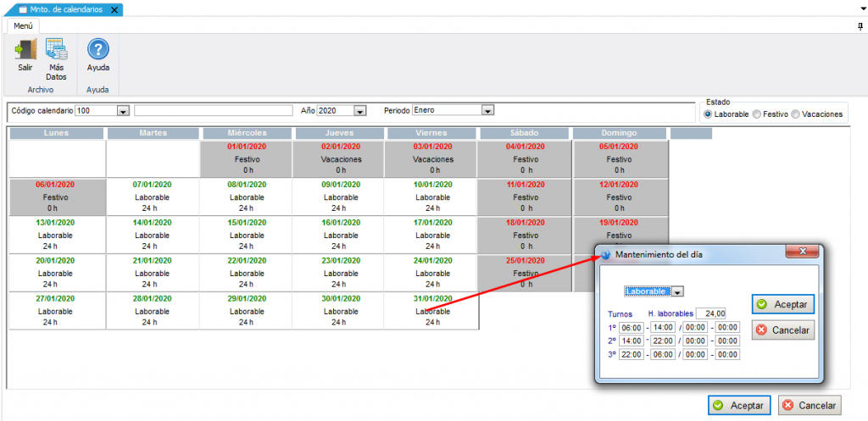Switch to the Menú ribbon tab
Image resolution: width=868 pixels, height=421 pixels.
click(x=24, y=26)
